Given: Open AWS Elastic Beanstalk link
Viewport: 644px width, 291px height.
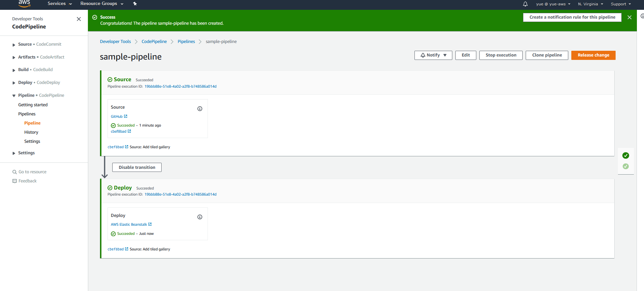Looking at the screenshot, I should point(129,225).
